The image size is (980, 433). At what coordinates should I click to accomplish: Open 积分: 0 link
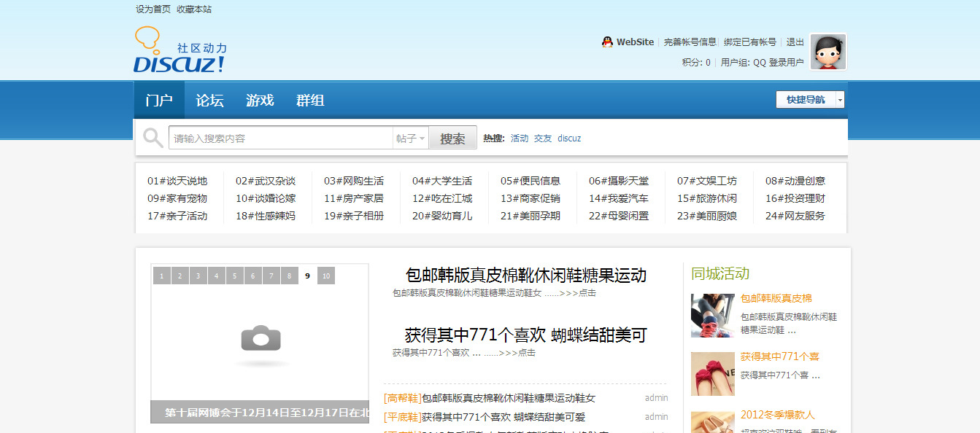pyautogui.click(x=696, y=63)
